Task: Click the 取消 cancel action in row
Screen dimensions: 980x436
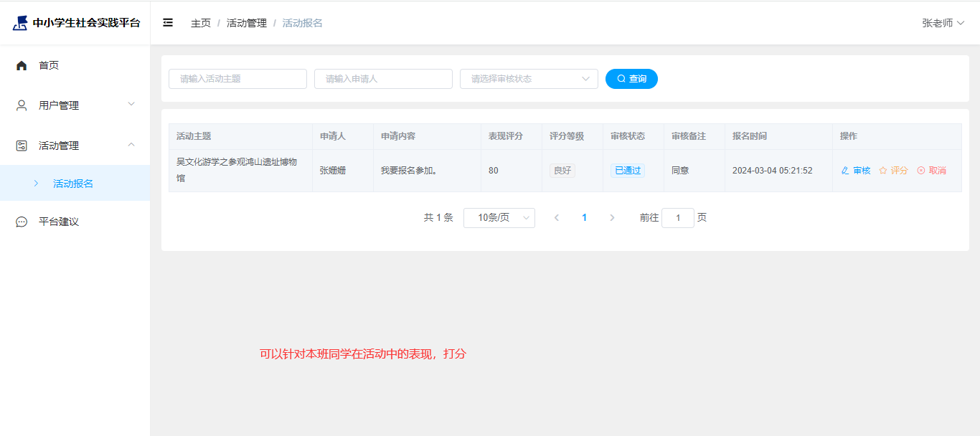Action: (x=932, y=171)
